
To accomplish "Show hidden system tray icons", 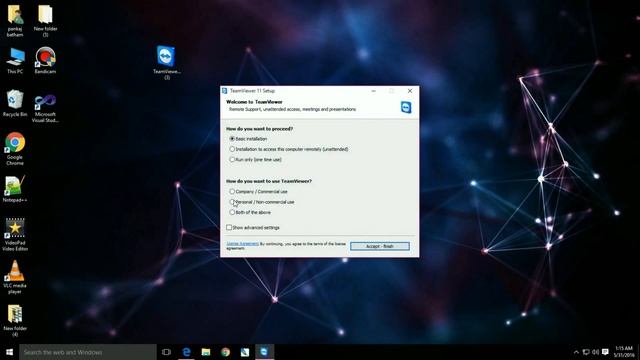I will [x=576, y=352].
